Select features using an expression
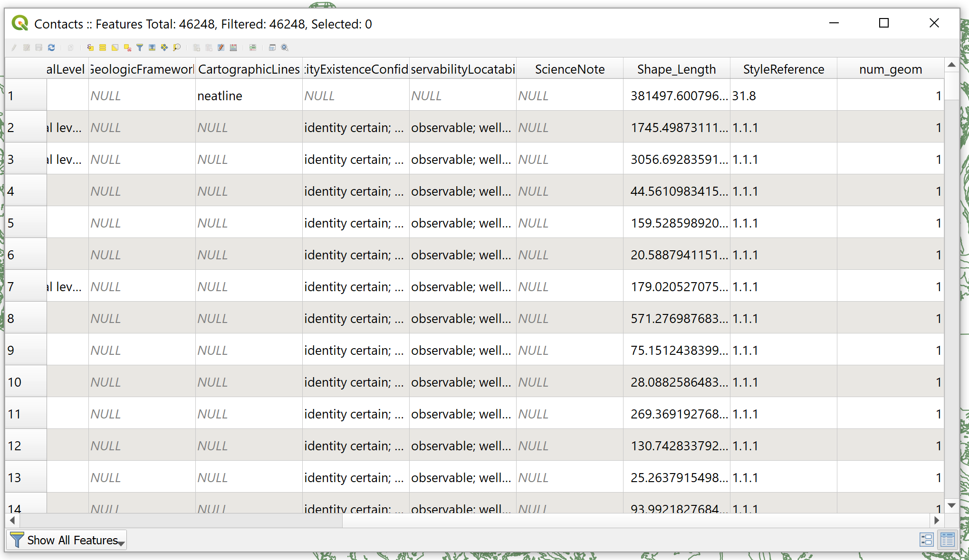Viewport: 969px width, 560px height. pos(89,47)
